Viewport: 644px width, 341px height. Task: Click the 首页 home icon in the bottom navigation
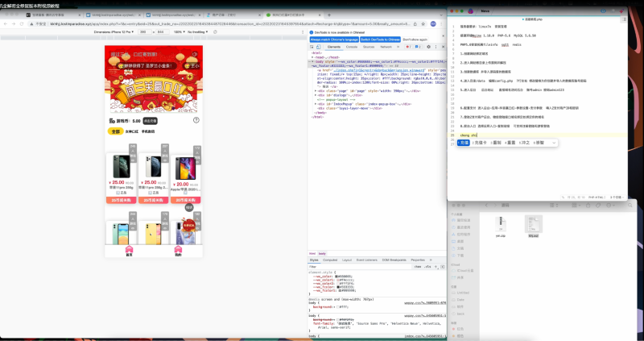(129, 251)
